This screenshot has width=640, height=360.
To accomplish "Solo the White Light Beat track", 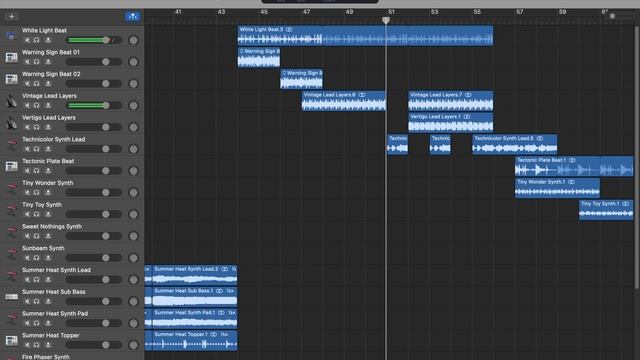I will [x=37, y=40].
